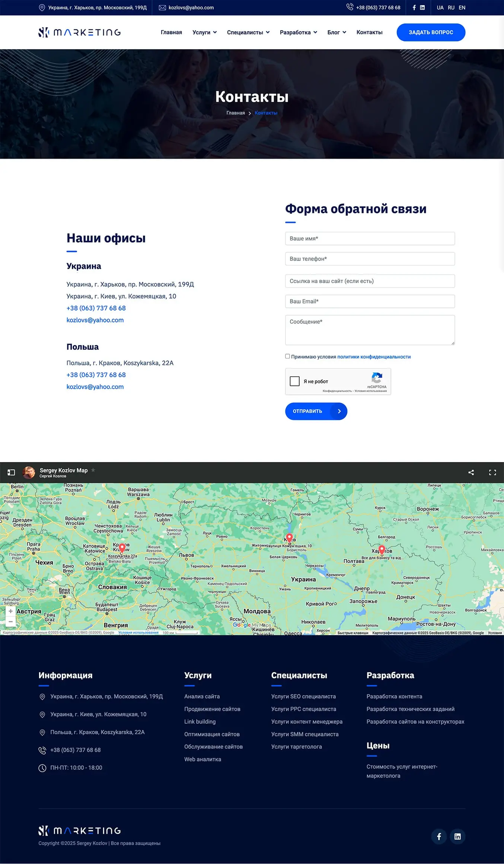This screenshot has height=864, width=504.
Task: Zoom in on the map
Action: tap(10, 611)
